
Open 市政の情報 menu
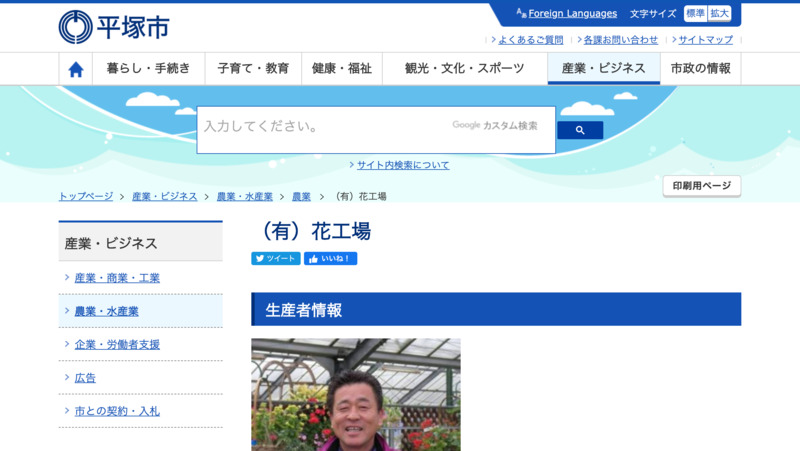pyautogui.click(x=701, y=68)
